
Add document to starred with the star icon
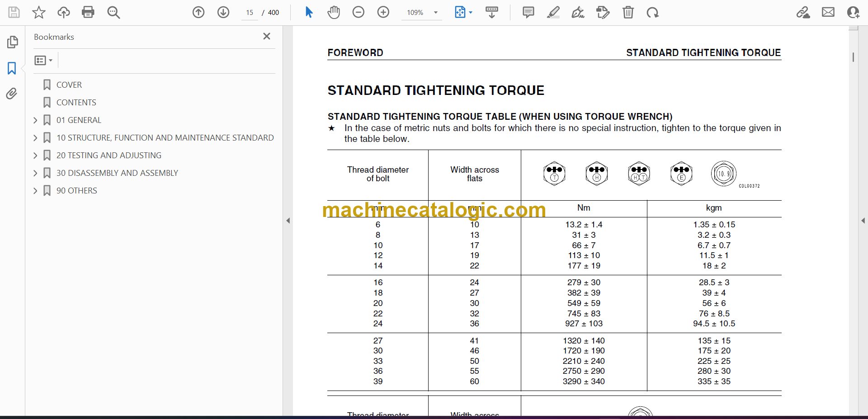coord(39,12)
